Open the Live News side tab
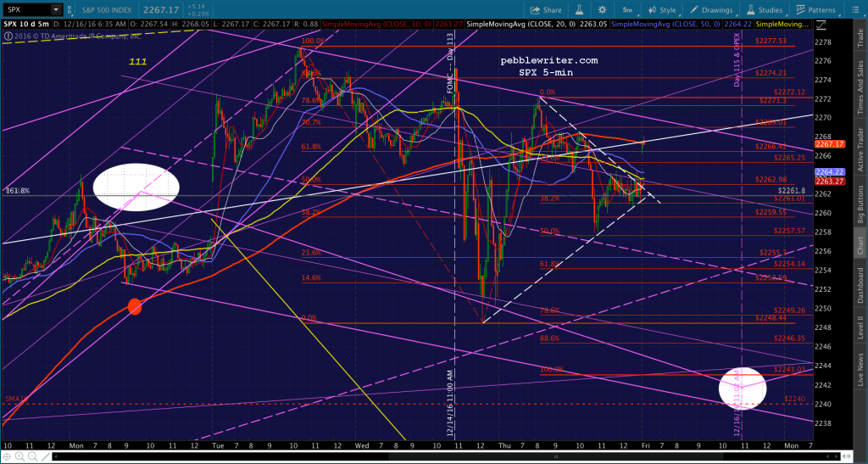 (861, 367)
